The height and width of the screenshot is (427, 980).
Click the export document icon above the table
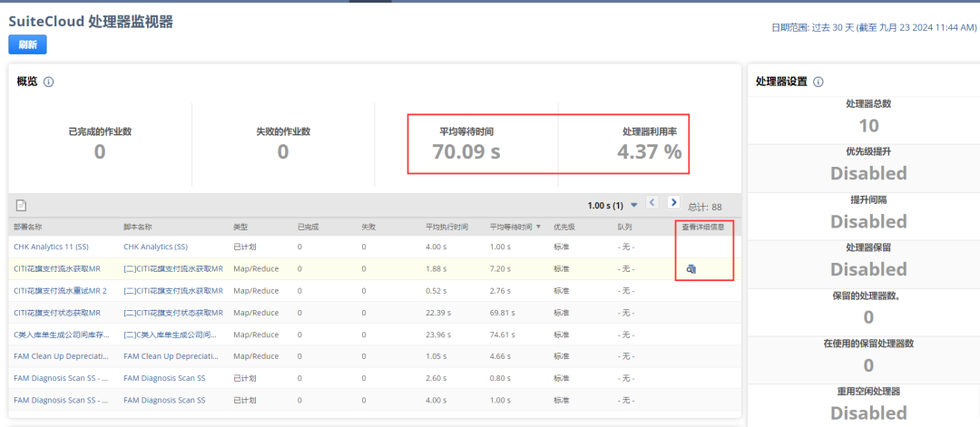click(21, 205)
